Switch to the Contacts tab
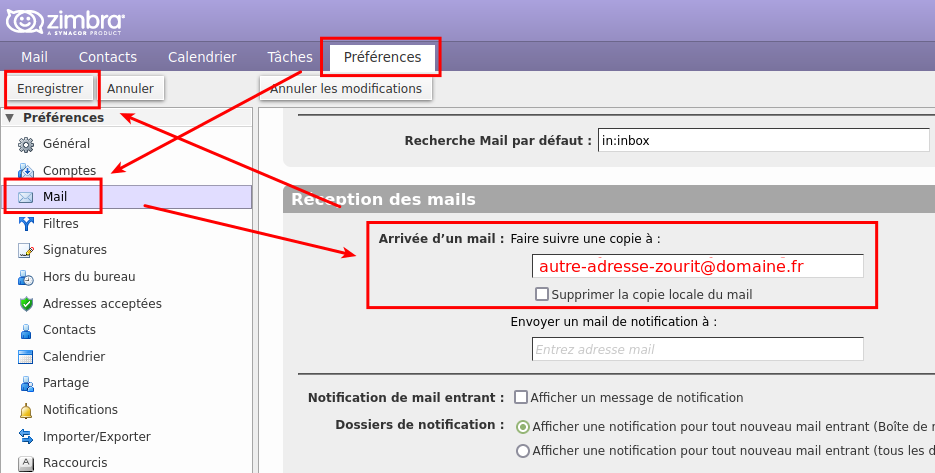This screenshot has width=935, height=473. (108, 57)
